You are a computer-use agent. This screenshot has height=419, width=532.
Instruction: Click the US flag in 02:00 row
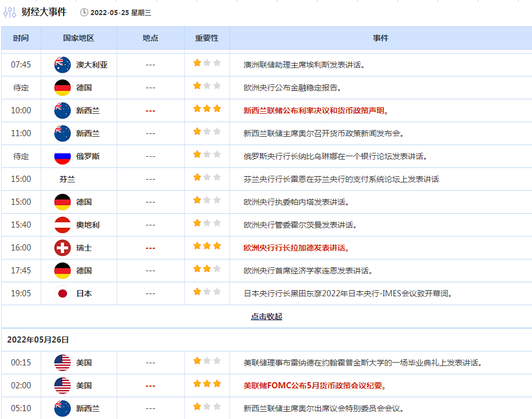point(63,386)
